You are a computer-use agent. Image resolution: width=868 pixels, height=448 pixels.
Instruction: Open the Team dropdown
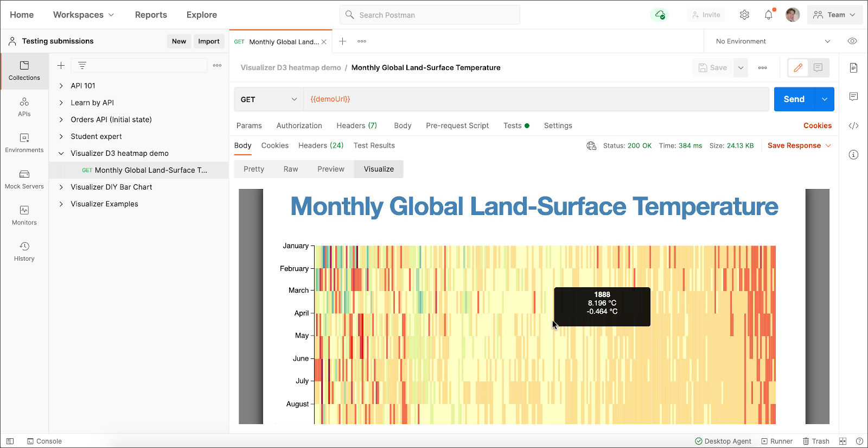pos(835,15)
